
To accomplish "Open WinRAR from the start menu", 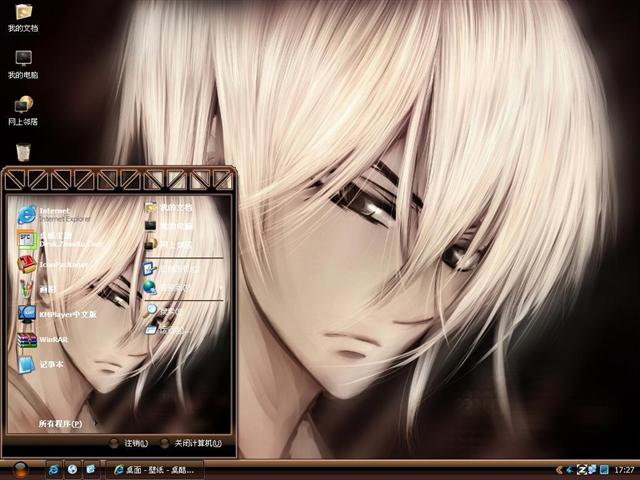I will click(42, 340).
